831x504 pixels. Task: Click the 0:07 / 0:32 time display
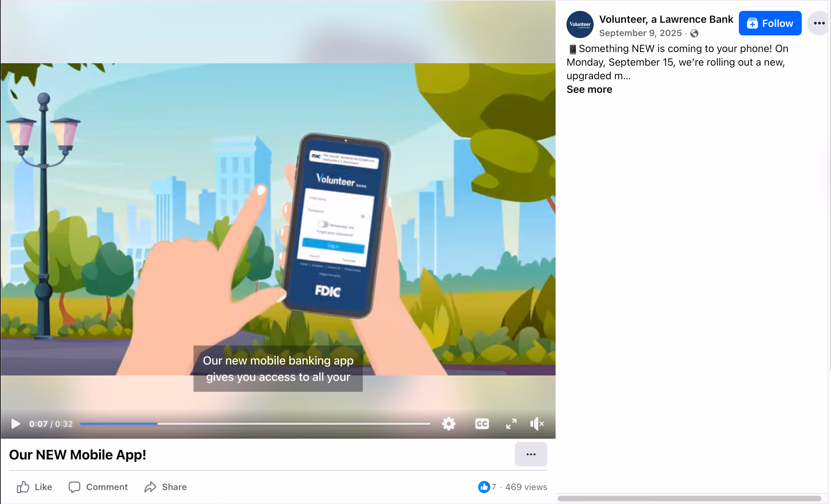pyautogui.click(x=51, y=424)
